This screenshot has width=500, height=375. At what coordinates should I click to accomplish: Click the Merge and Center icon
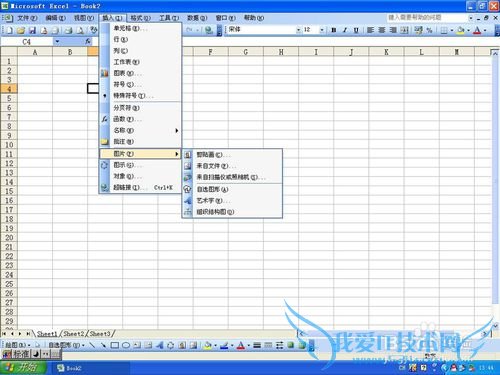point(404,30)
